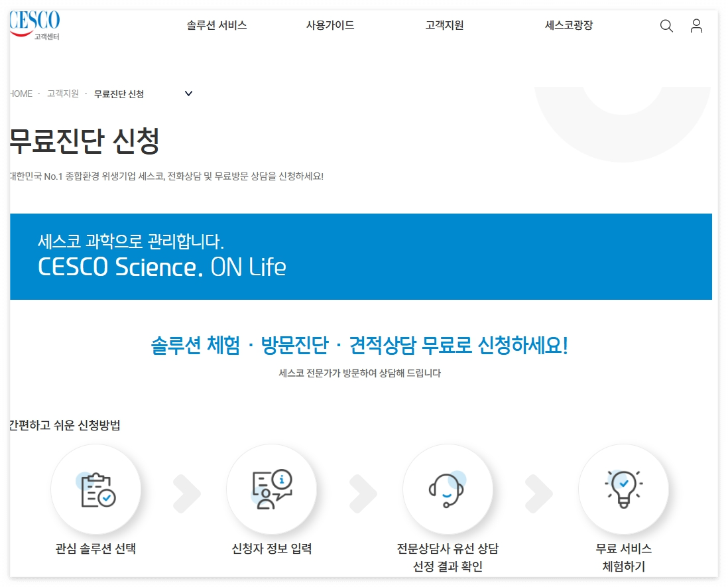The width and height of the screenshot is (728, 587).
Task: Open the user account icon
Action: (x=696, y=26)
